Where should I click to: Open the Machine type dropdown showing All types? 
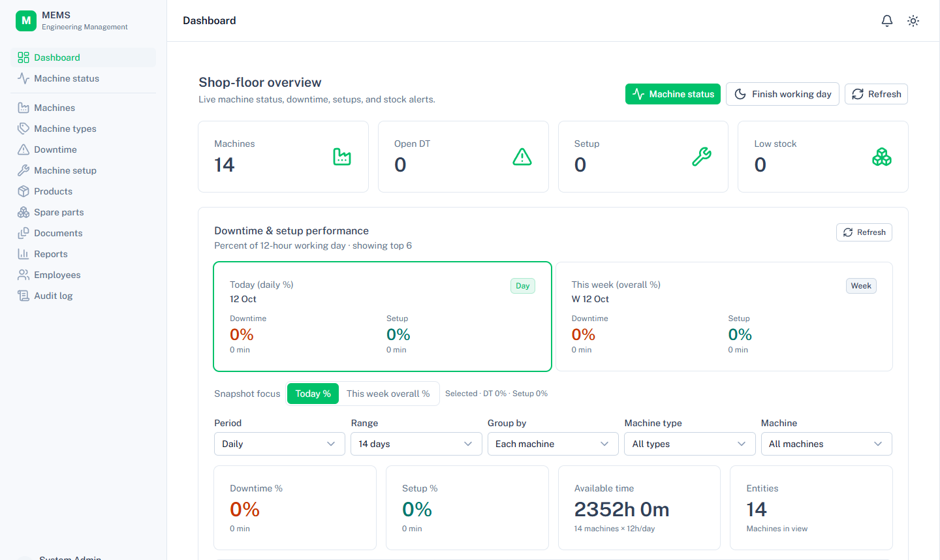689,444
